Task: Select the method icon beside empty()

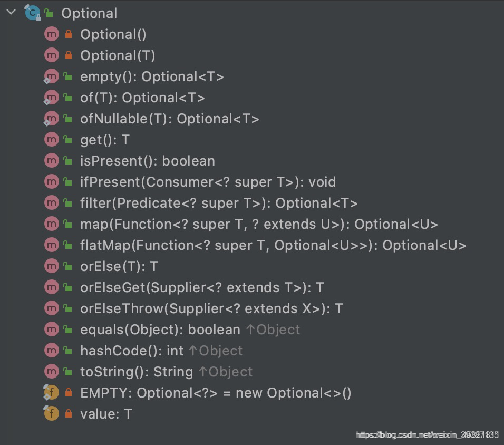Action: click(51, 76)
